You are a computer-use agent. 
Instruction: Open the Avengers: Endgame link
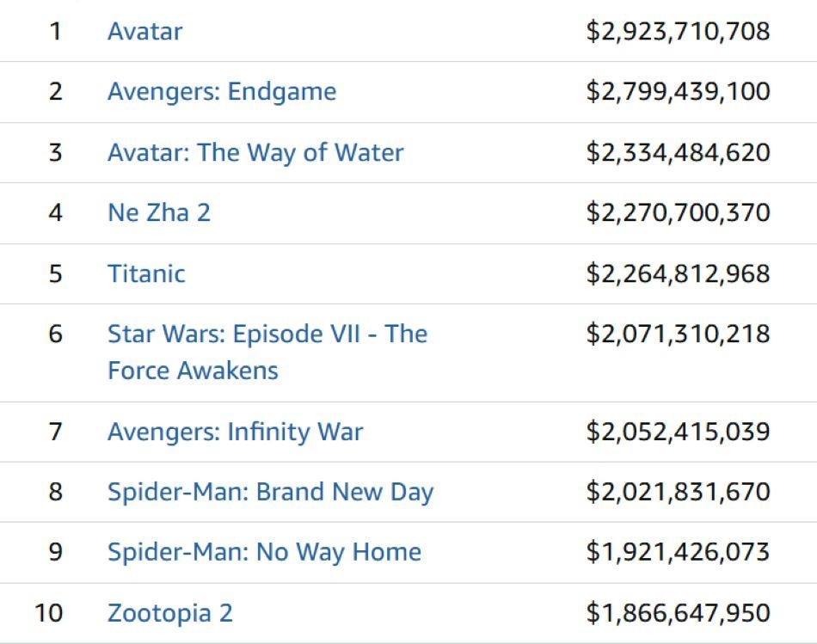click(222, 92)
